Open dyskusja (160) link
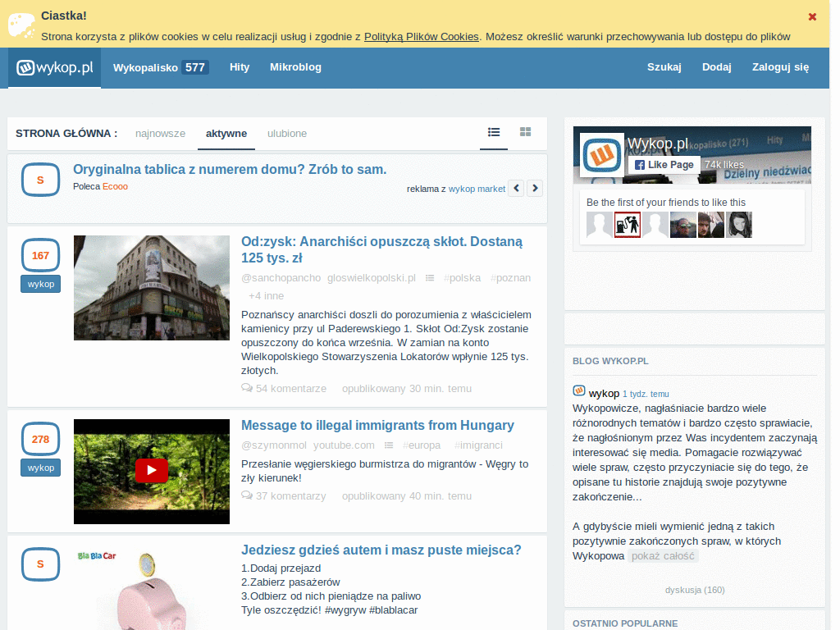840x630 pixels. (x=695, y=590)
